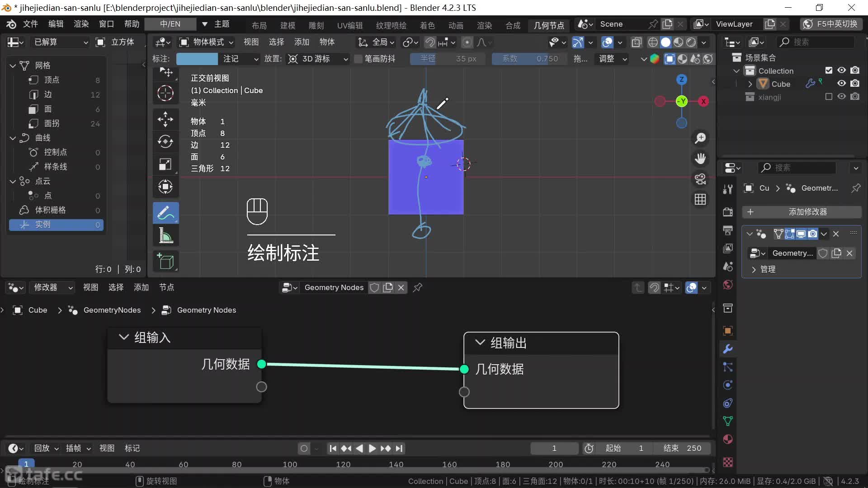
Task: Hide the Cube object in outliner
Action: 841,84
